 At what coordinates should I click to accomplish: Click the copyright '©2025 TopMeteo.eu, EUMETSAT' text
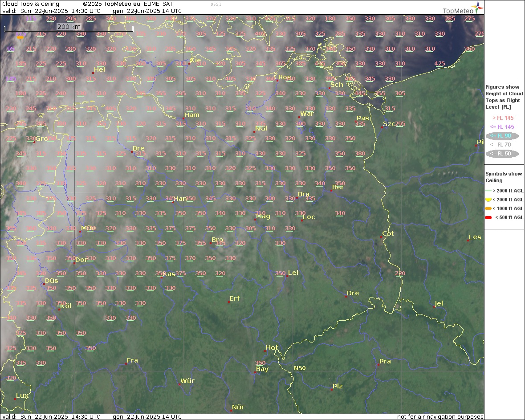click(x=128, y=4)
